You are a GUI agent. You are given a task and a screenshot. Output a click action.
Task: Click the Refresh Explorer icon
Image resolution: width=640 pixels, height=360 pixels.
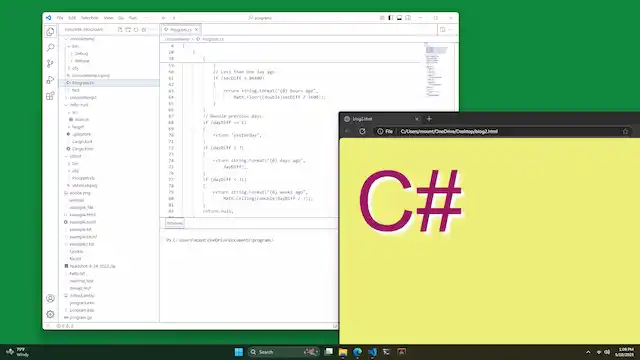[136, 30]
